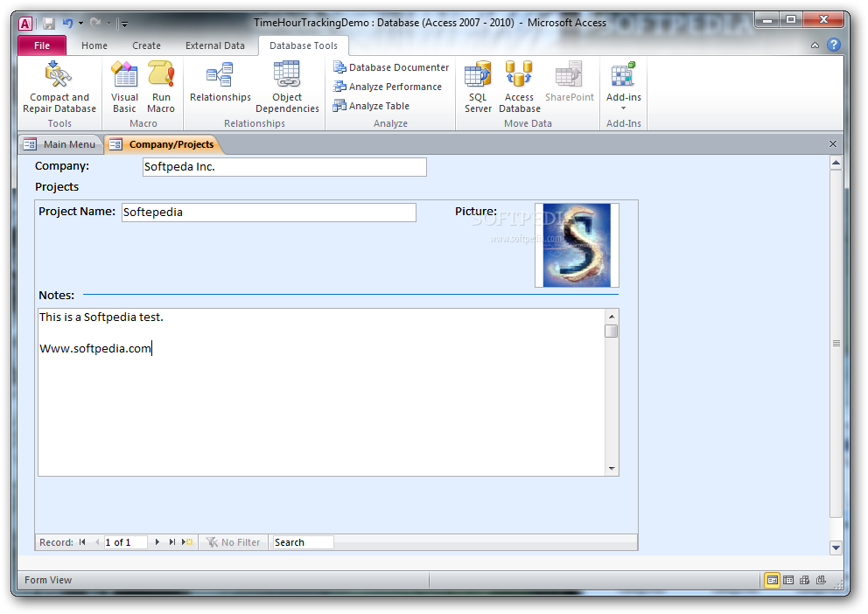Click the project Picture thumbnail

tap(577, 245)
